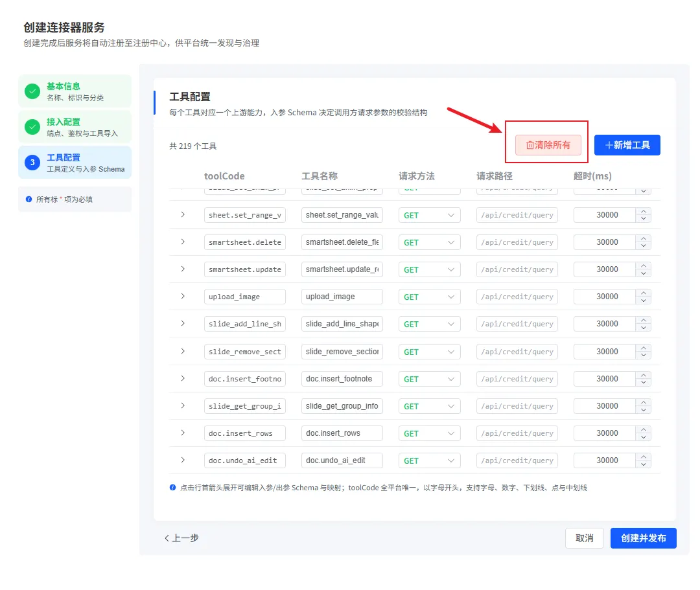
Task: Expand the doc.insert_rows row
Action: pyautogui.click(x=183, y=433)
